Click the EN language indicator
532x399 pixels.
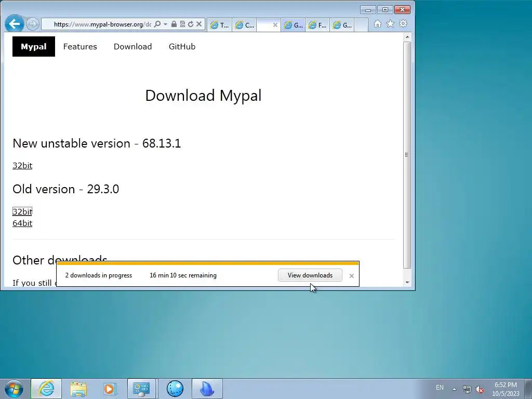coord(440,388)
